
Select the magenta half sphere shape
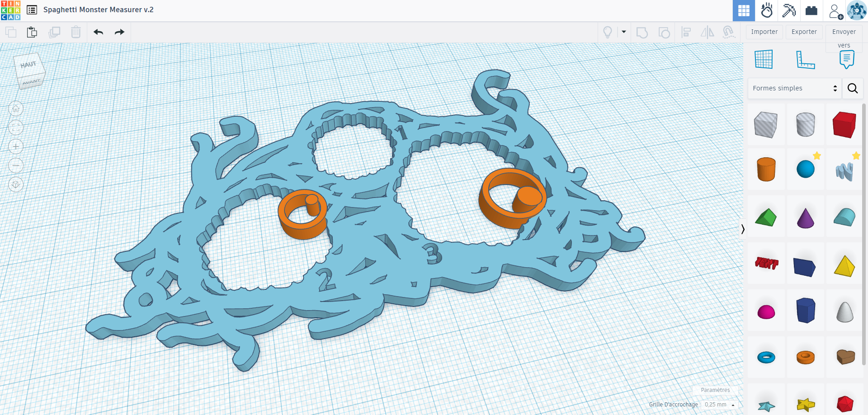pyautogui.click(x=766, y=312)
